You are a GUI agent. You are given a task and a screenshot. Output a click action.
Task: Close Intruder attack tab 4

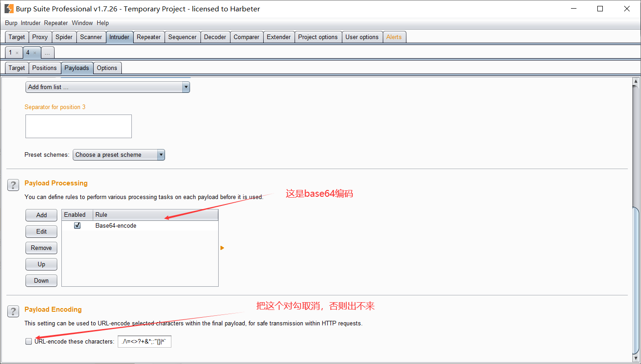[x=35, y=53]
